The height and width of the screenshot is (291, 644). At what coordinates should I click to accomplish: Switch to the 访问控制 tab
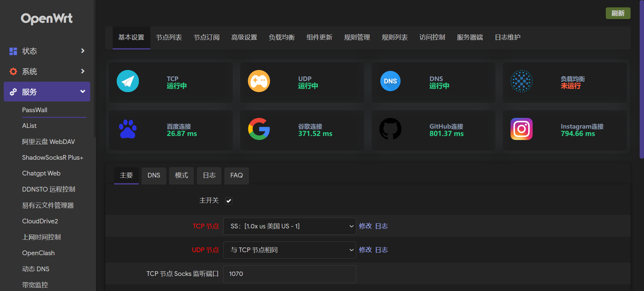click(432, 38)
